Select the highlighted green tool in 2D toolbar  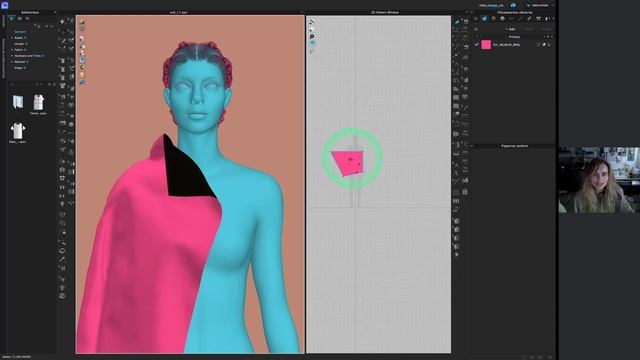pyautogui.click(x=457, y=22)
